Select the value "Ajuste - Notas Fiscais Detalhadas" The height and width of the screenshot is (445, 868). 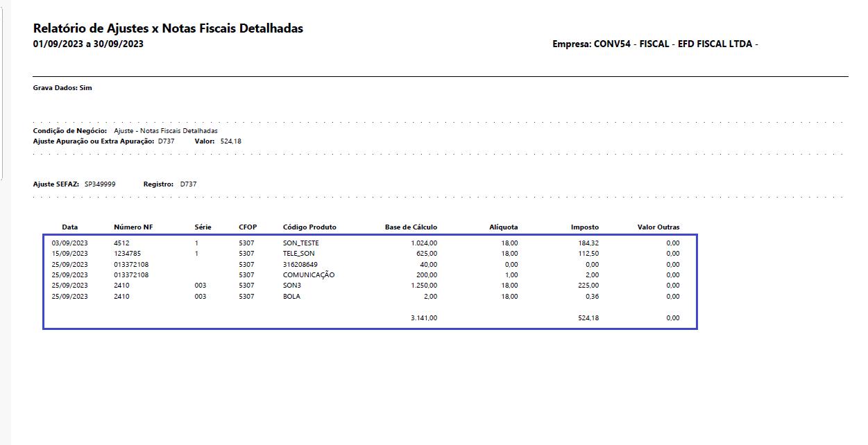(x=166, y=130)
